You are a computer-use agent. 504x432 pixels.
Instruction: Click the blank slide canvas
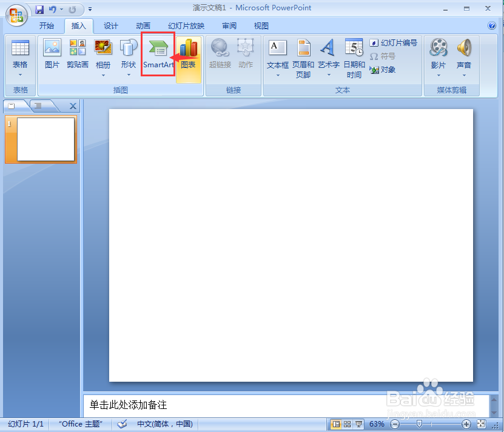coord(291,245)
